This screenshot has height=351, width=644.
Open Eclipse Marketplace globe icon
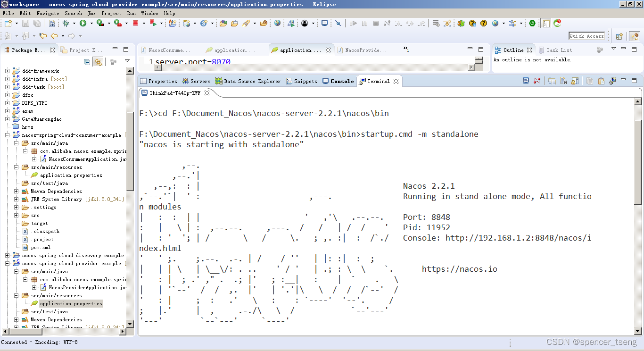click(x=278, y=23)
